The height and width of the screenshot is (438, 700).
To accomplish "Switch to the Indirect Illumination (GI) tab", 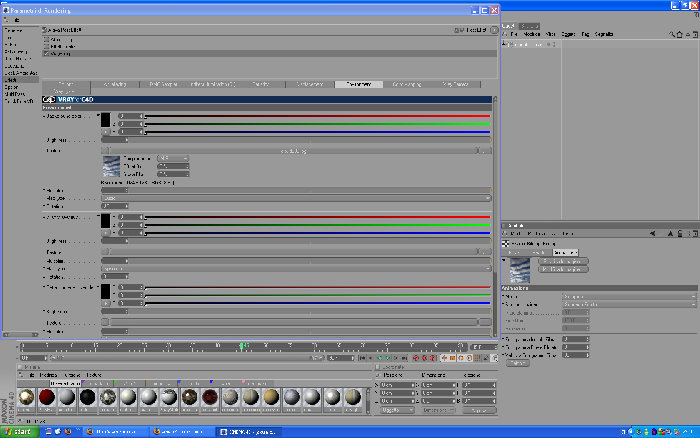I will coord(212,84).
